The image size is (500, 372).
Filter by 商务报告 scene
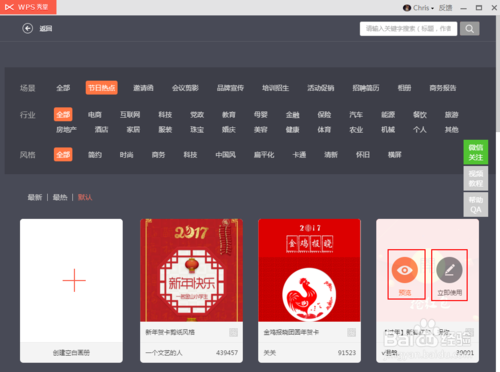(x=443, y=88)
